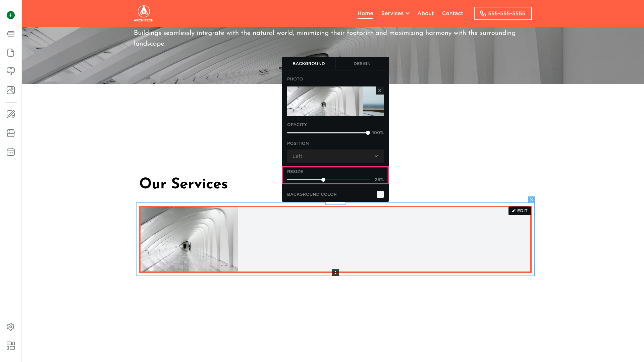This screenshot has width=644, height=362.
Task: Open the pages icon in the sidebar
Action: (x=11, y=53)
